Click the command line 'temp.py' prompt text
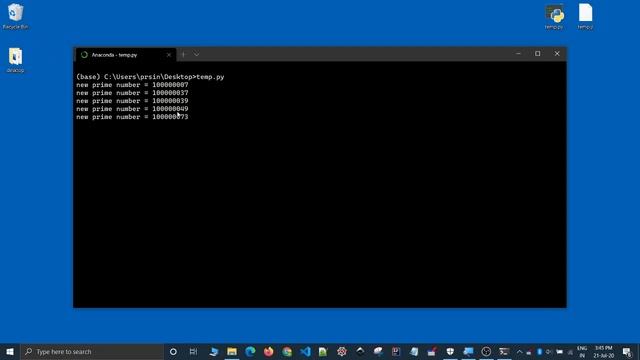This screenshot has width=640, height=360. (x=210, y=77)
